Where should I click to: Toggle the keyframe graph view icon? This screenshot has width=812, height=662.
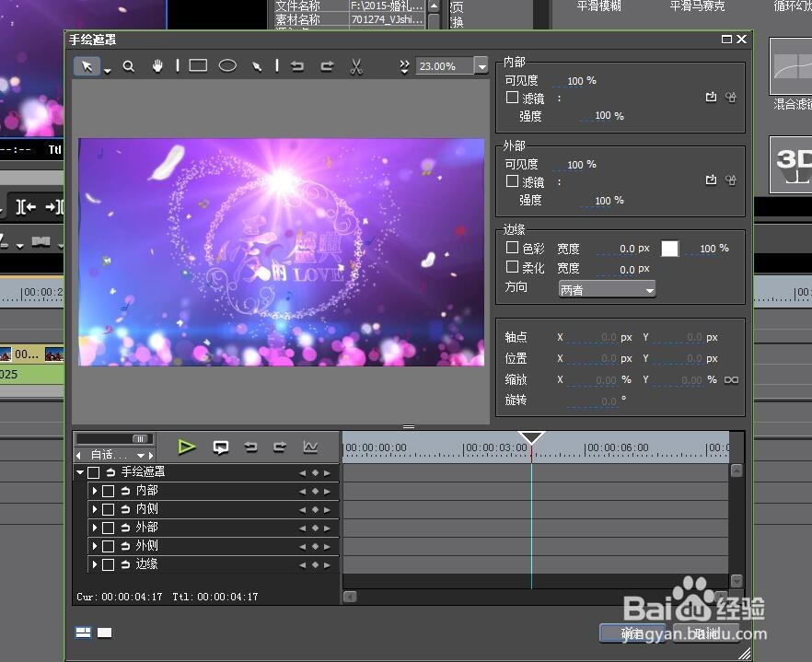click(x=310, y=447)
